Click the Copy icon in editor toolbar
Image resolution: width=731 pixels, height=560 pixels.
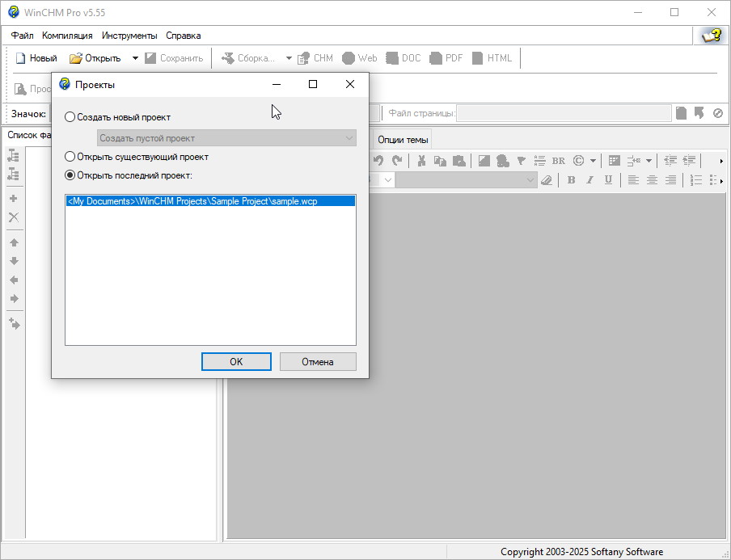pos(440,161)
